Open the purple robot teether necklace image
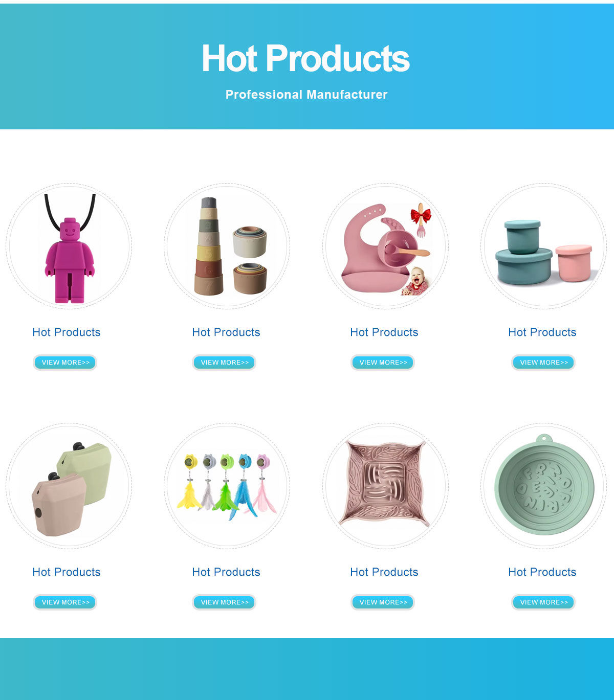This screenshot has height=700, width=614. [69, 246]
